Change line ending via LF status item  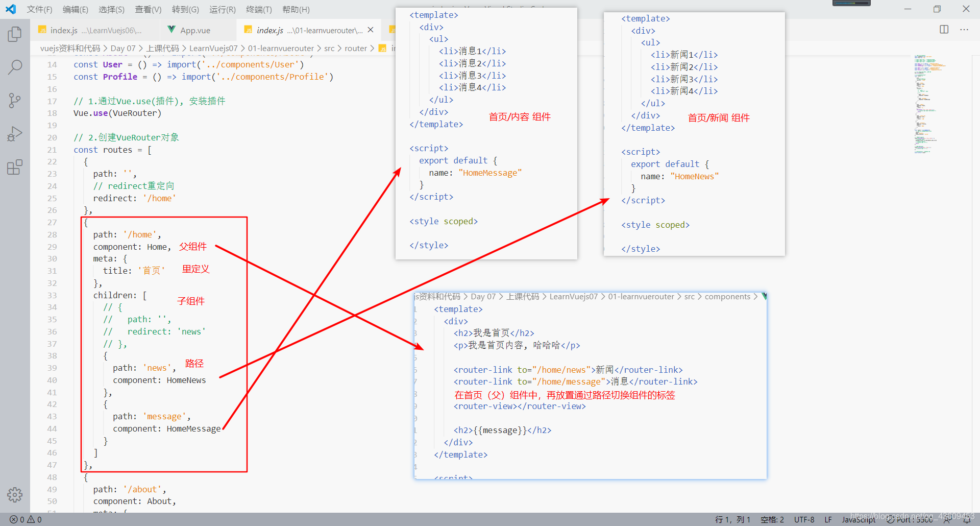[x=828, y=519]
